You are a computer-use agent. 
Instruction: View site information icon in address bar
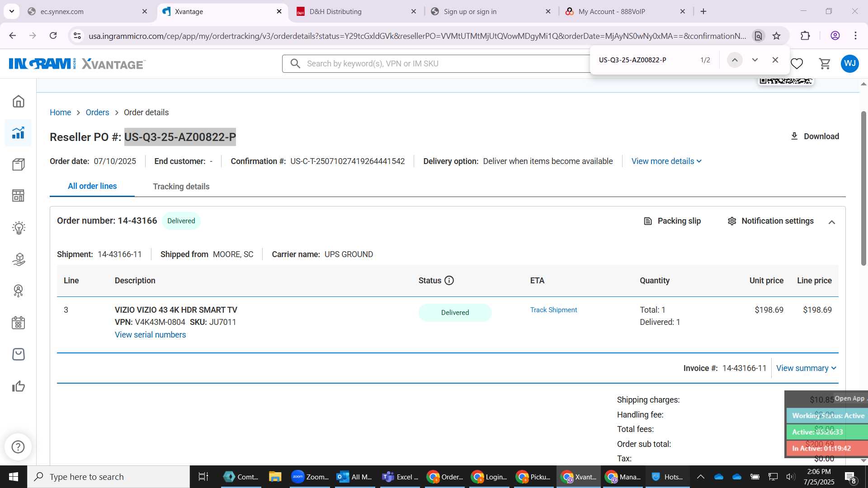(77, 36)
